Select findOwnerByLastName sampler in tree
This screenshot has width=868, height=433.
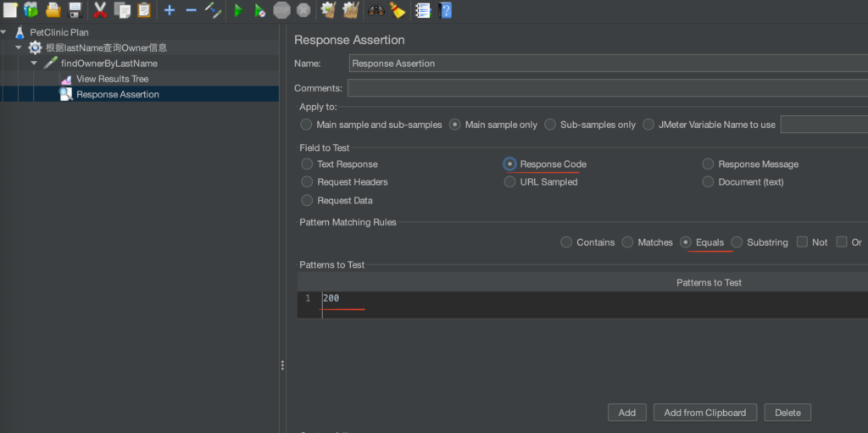(109, 63)
